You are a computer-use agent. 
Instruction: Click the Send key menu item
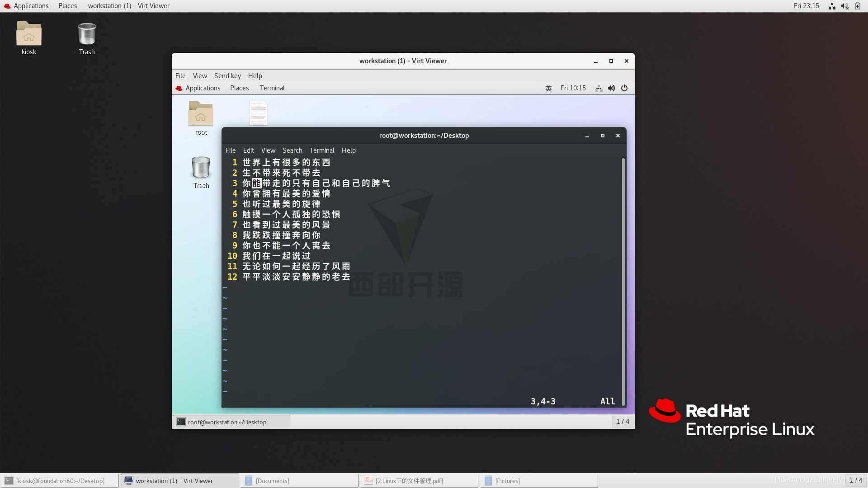(x=227, y=75)
